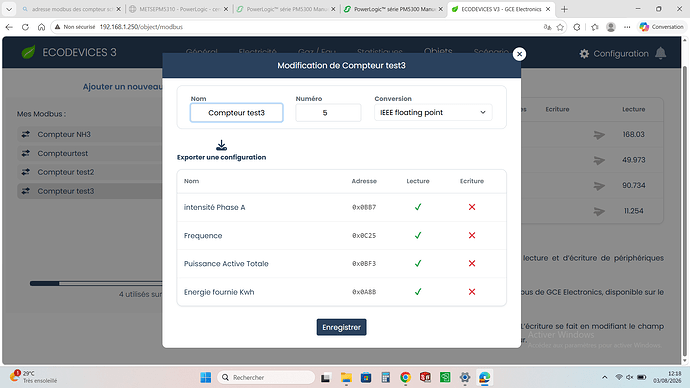Screen dimensions: 690x388
Task: Switch to the first PowerLogic série PM5300 tab
Action: 286,9
